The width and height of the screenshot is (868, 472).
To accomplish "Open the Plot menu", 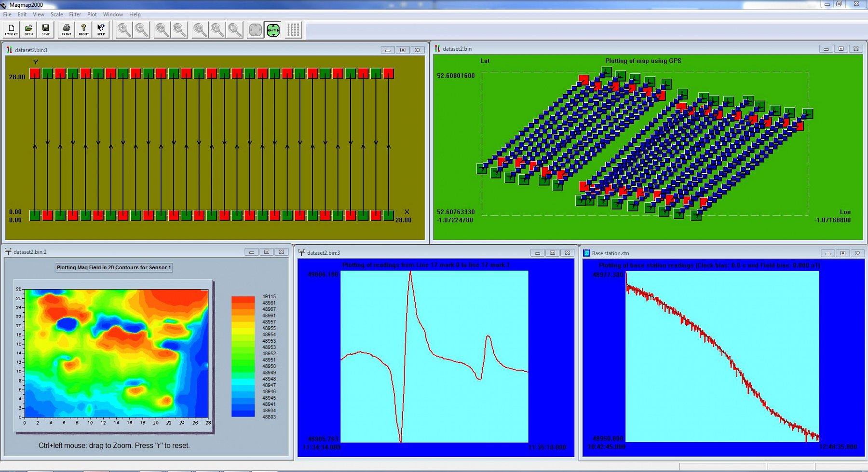I will point(92,14).
